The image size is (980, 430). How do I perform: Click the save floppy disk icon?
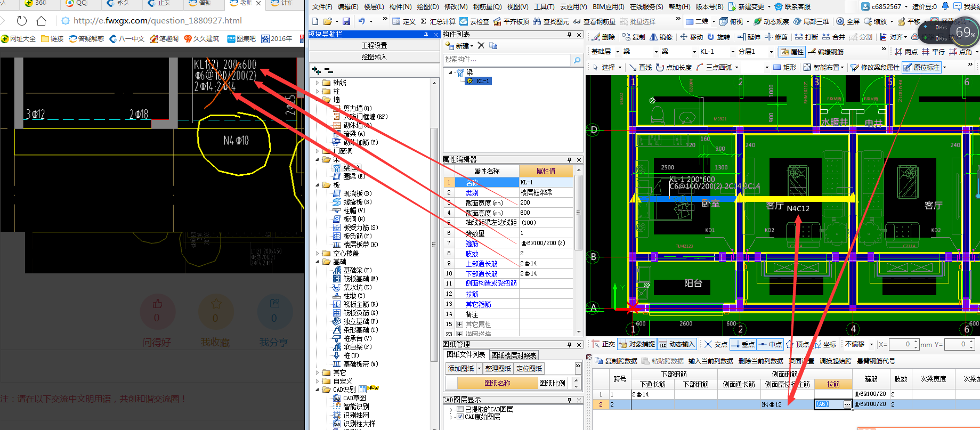tap(346, 21)
